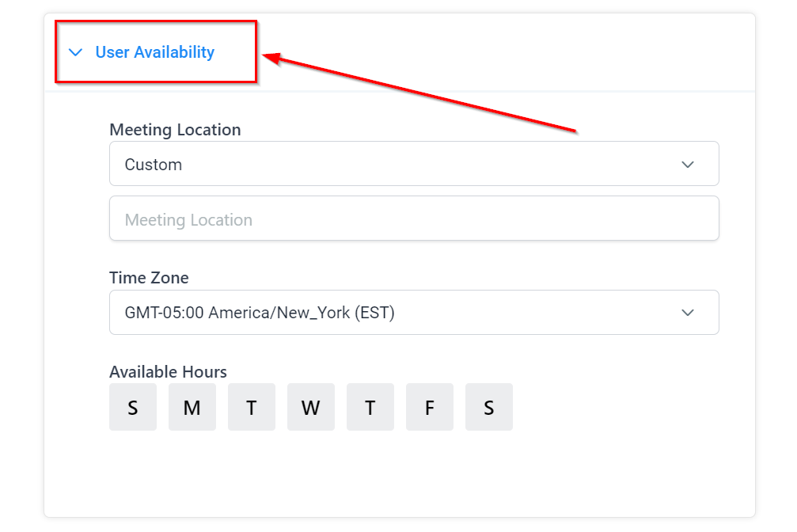Screen dimensions: 797x532
Task: Toggle Saturday, the last 'S' day button
Action: (x=489, y=407)
